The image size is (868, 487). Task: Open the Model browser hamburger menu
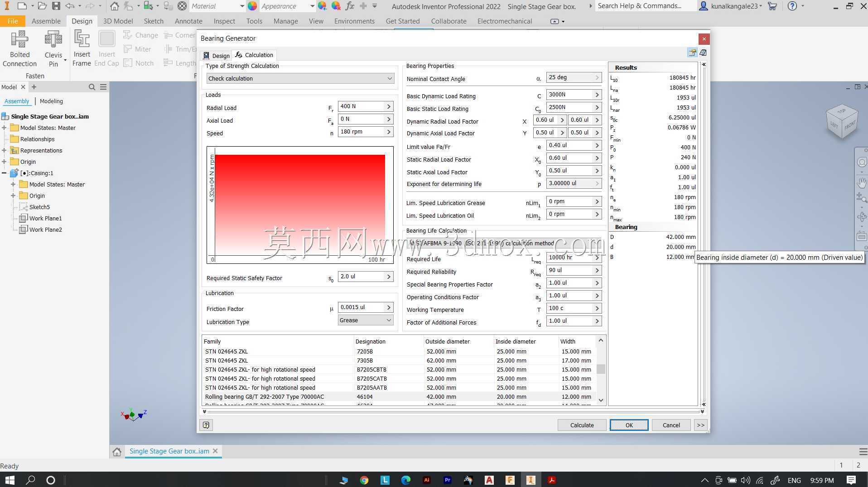pos(103,87)
